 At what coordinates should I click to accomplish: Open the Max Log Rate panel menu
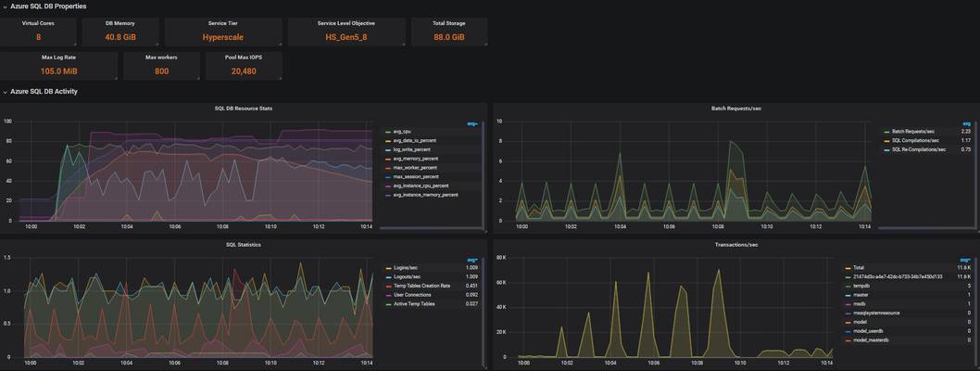coord(58,57)
